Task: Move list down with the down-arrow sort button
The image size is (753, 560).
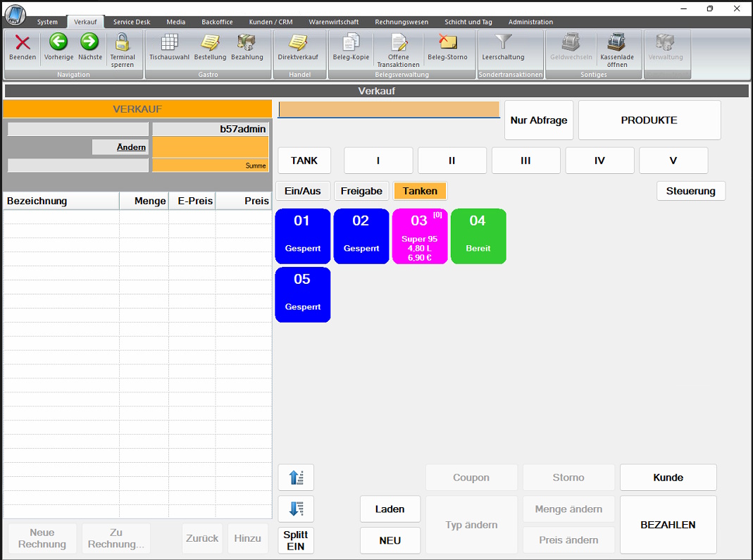Action: 296,509
